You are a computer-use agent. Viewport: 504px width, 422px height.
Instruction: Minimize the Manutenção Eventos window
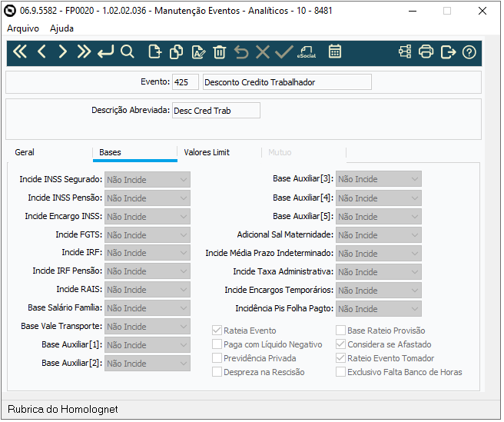pos(413,11)
